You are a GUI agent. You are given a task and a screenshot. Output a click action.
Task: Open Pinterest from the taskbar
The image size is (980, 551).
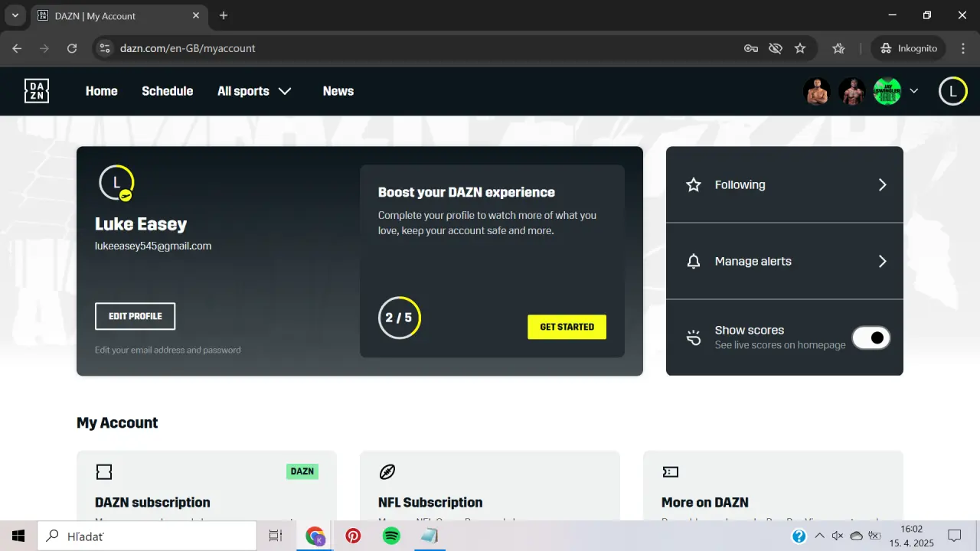click(x=353, y=536)
